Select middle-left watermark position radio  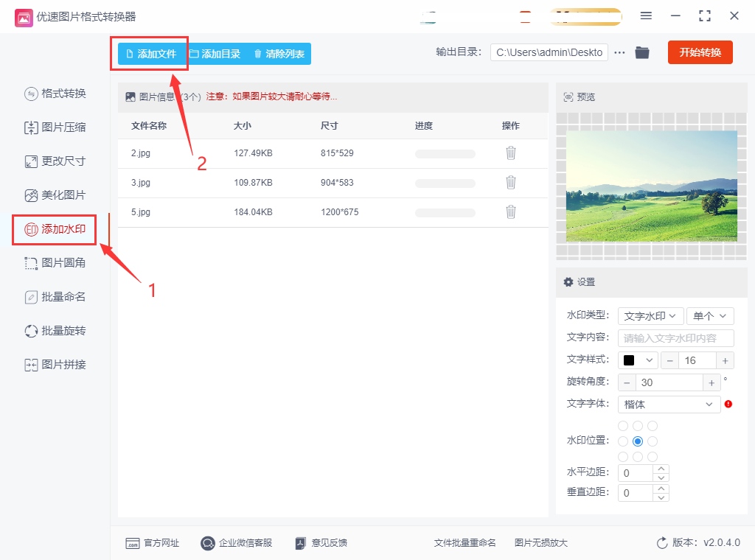click(623, 441)
